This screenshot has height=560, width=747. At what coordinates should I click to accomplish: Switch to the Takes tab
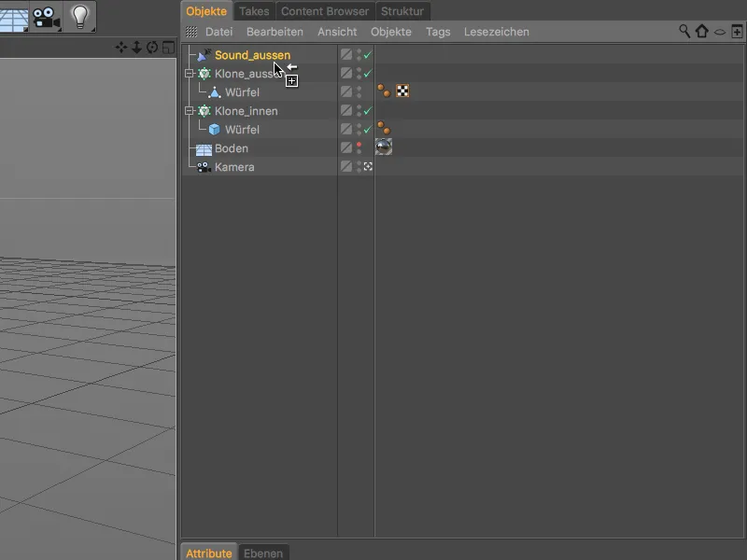click(x=254, y=11)
